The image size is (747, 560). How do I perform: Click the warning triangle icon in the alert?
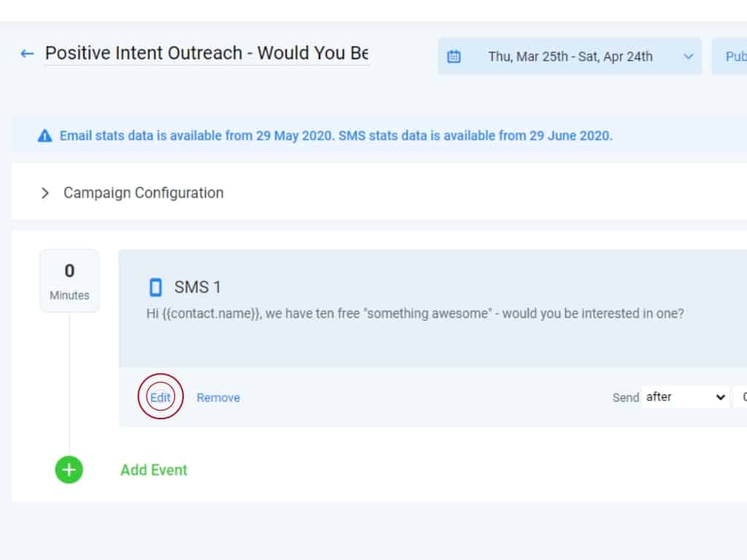click(45, 136)
